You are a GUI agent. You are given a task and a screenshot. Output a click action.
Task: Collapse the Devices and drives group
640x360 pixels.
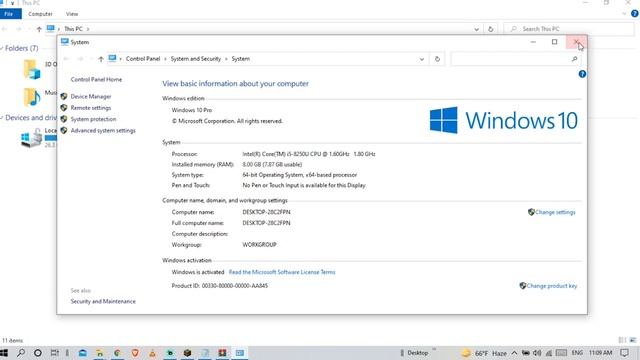(2, 118)
